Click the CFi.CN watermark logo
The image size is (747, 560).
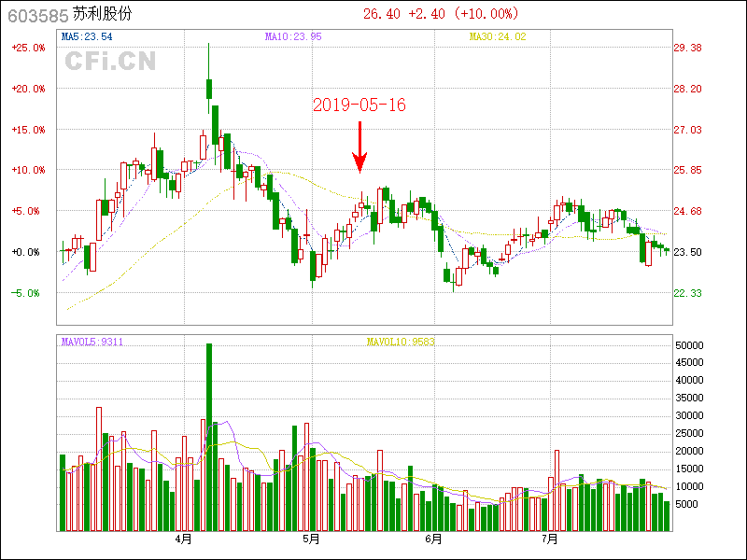click(x=110, y=62)
